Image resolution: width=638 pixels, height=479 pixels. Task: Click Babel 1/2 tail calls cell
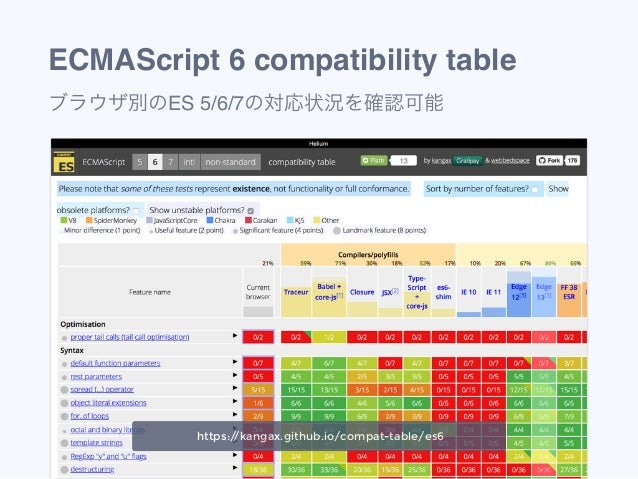point(329,337)
